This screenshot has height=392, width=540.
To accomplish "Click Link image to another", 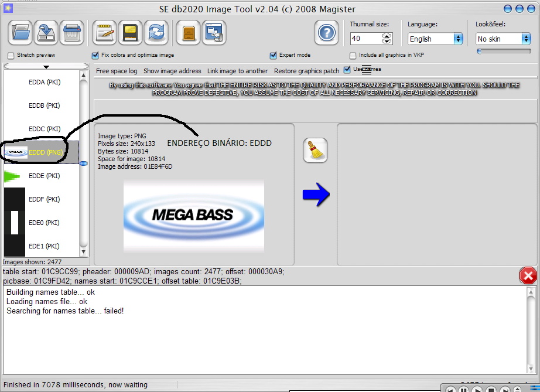I will click(x=237, y=71).
